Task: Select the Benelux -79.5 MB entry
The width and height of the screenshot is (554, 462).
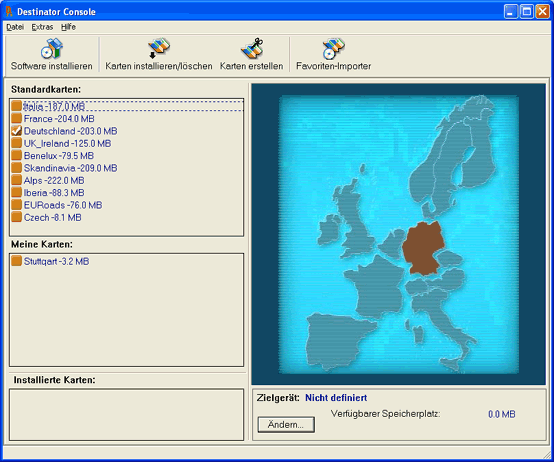Action: pyautogui.click(x=59, y=156)
